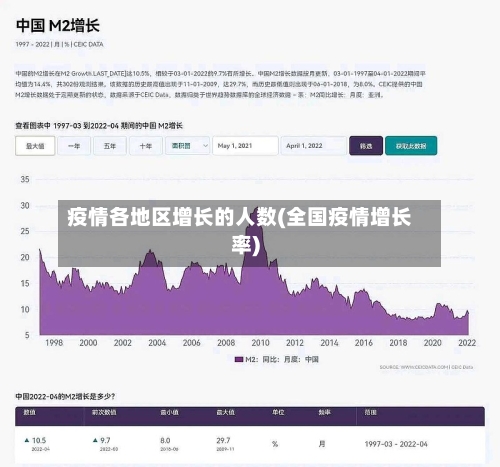The image size is (500, 467).
Task: Click the 中国 M2增长 page title
Action: click(x=58, y=26)
